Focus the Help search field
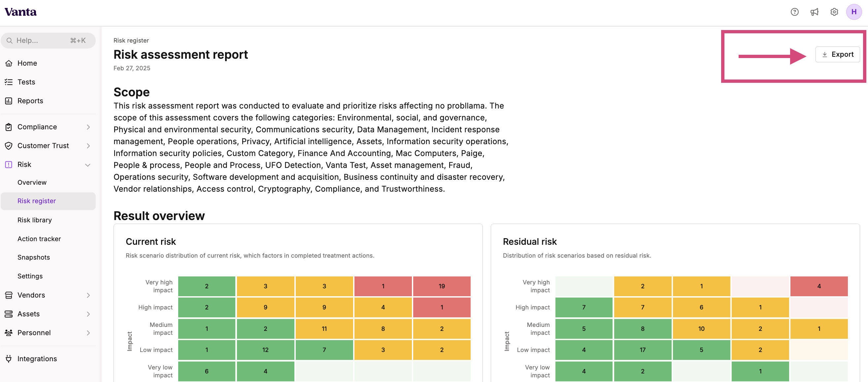Image resolution: width=868 pixels, height=382 pixels. (x=48, y=41)
